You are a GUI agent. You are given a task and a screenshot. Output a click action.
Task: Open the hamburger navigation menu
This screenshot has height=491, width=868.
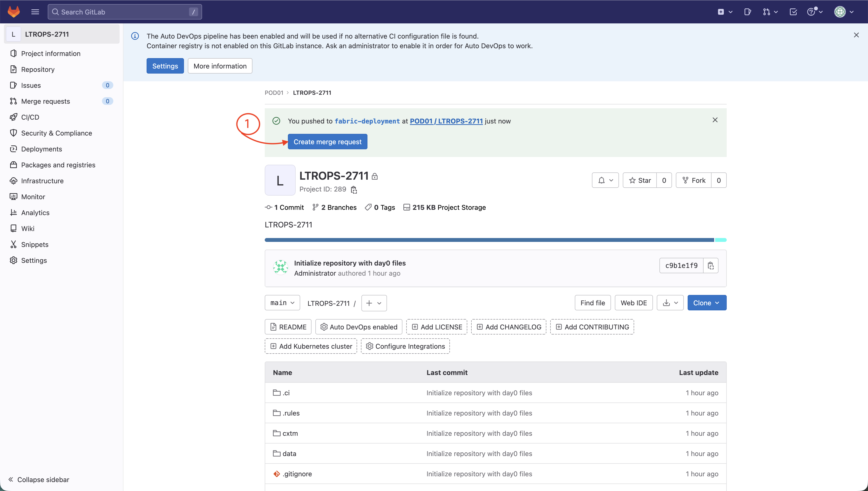click(x=35, y=12)
